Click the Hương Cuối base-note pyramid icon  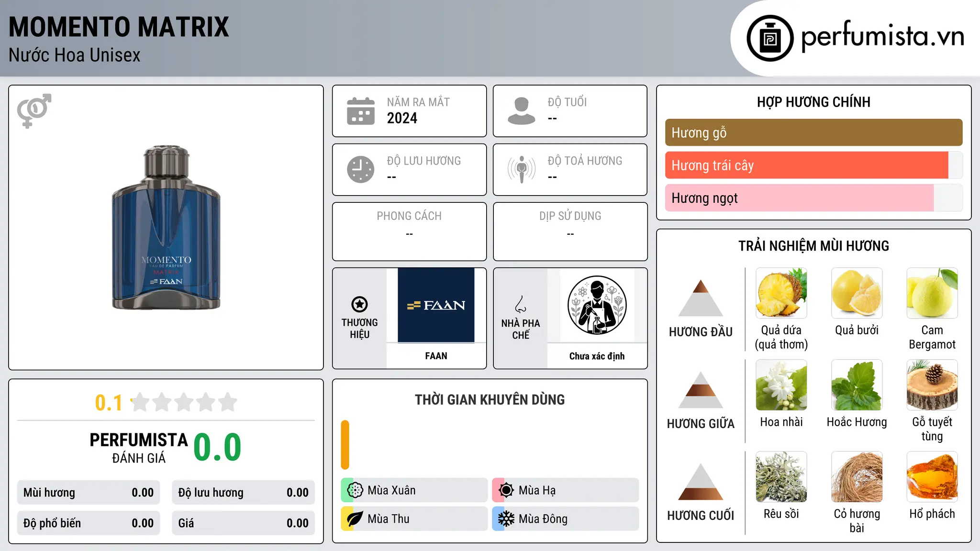701,482
